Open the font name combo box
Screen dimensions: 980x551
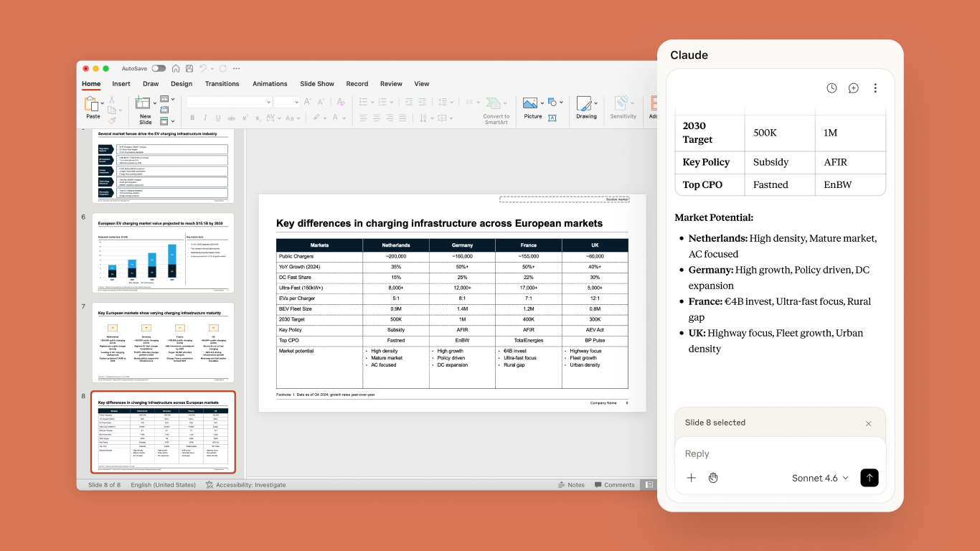(x=229, y=102)
